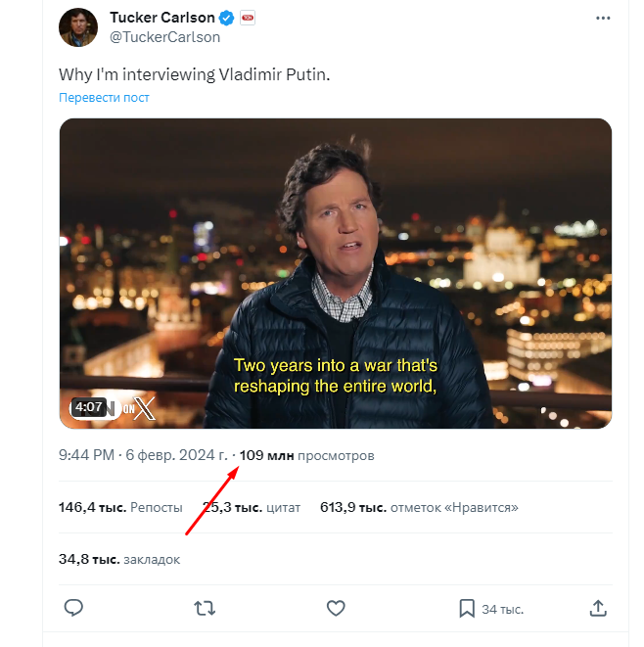Click the 34,8 тыс. закладок count

(119, 559)
